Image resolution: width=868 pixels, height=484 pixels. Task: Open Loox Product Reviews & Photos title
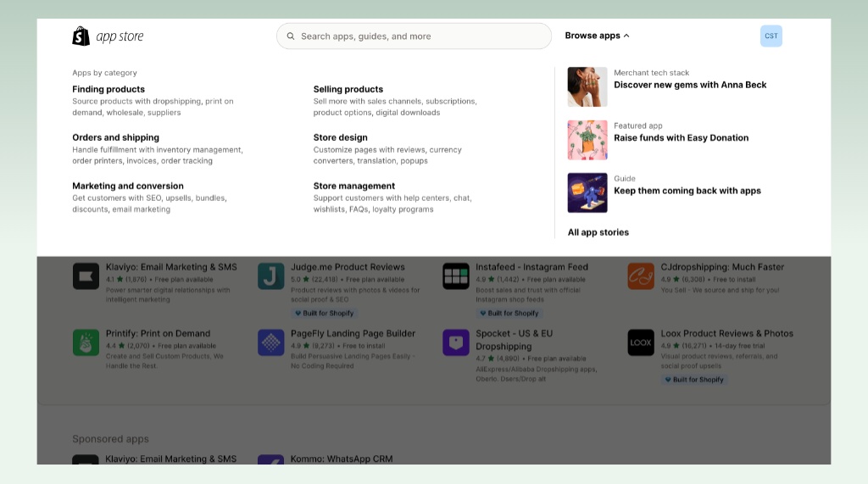click(726, 333)
